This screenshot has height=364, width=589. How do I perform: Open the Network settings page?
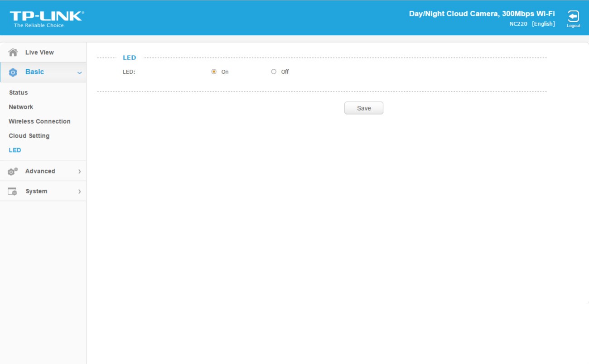click(21, 107)
